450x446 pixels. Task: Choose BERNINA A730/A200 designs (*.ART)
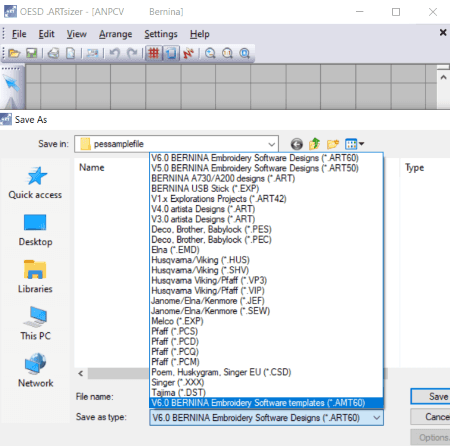pos(266,178)
